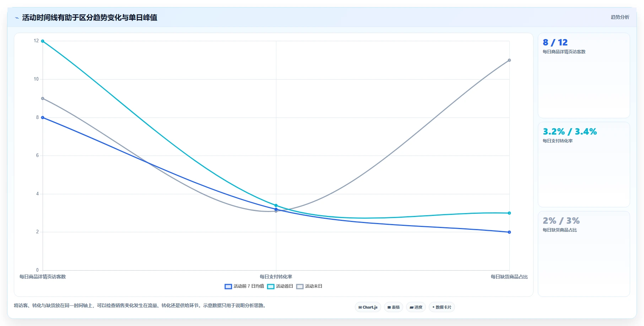644x326 pixels.
Task: Click the trend icon beside the title
Action: coord(17,18)
